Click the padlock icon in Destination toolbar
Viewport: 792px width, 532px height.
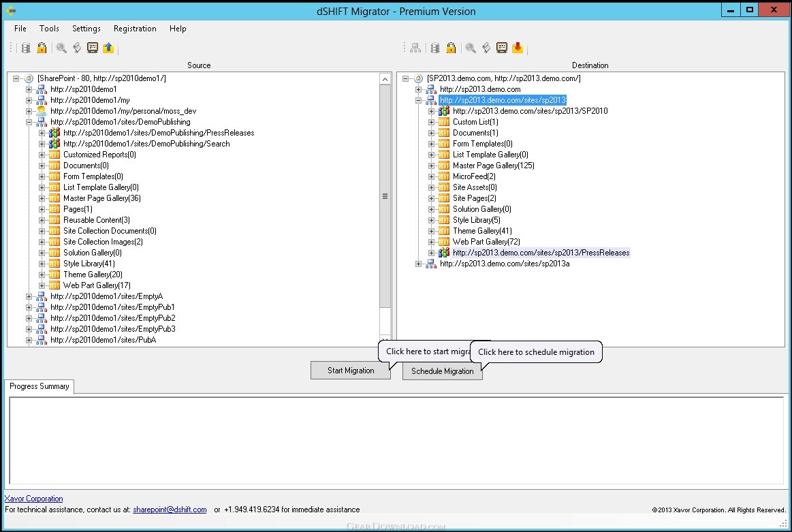(x=451, y=48)
